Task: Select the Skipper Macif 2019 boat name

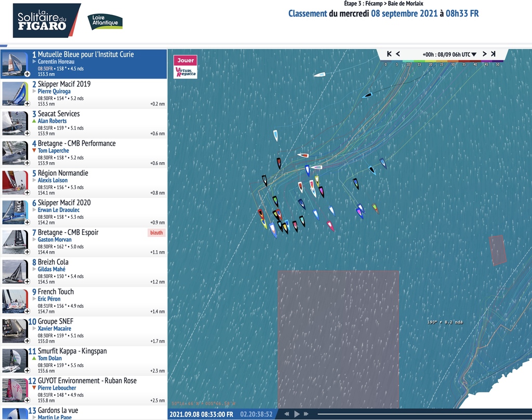Action: tap(64, 84)
